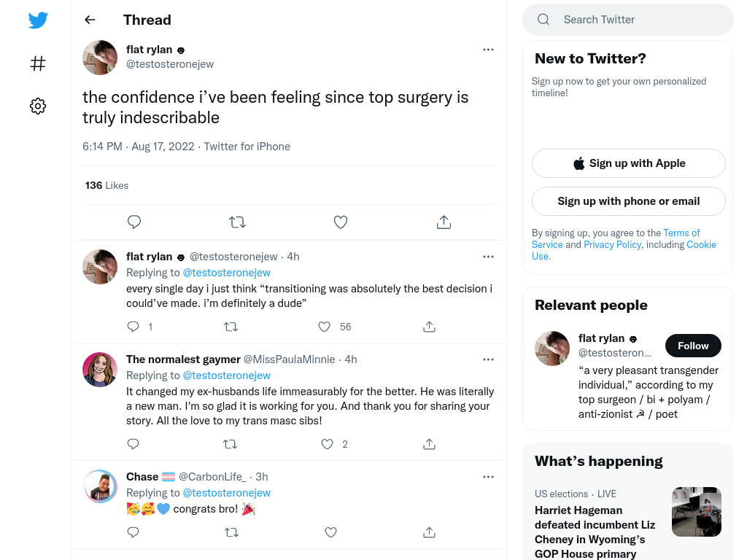View the 136 Likes list
The height and width of the screenshot is (560, 747).
(107, 185)
